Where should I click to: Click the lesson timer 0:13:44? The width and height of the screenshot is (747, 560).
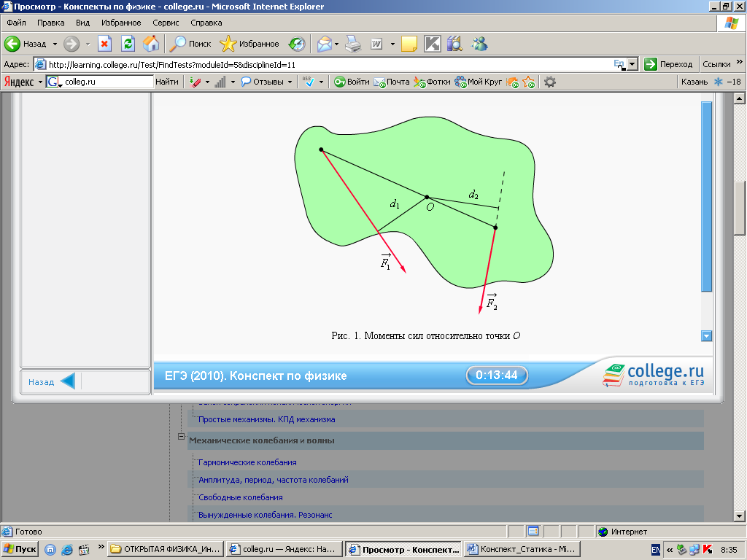pos(497,376)
